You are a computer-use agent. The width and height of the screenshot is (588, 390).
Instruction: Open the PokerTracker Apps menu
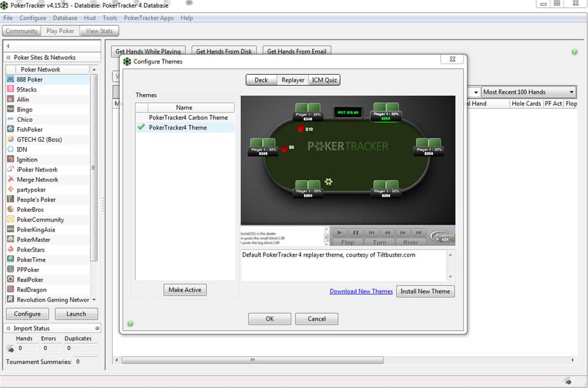click(x=149, y=18)
